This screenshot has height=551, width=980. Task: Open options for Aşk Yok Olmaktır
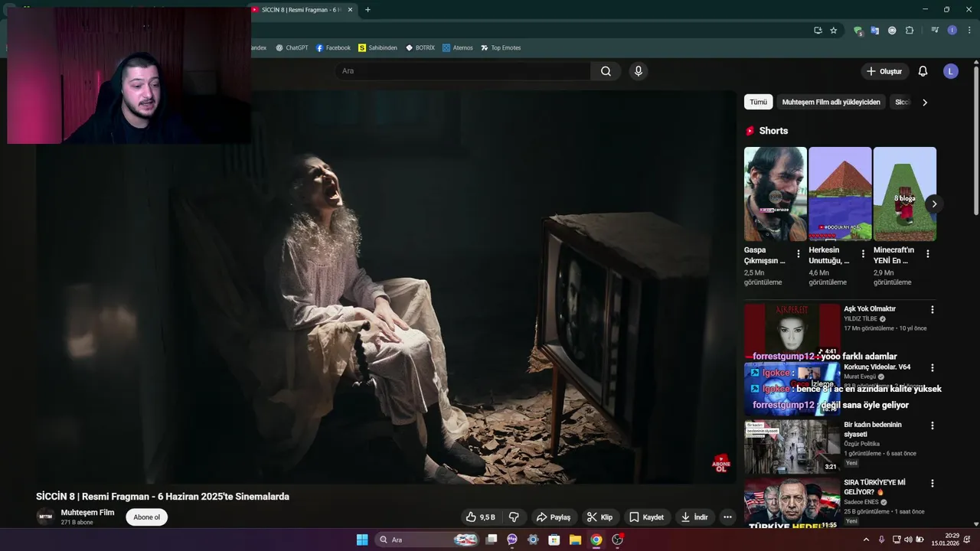[x=932, y=310]
